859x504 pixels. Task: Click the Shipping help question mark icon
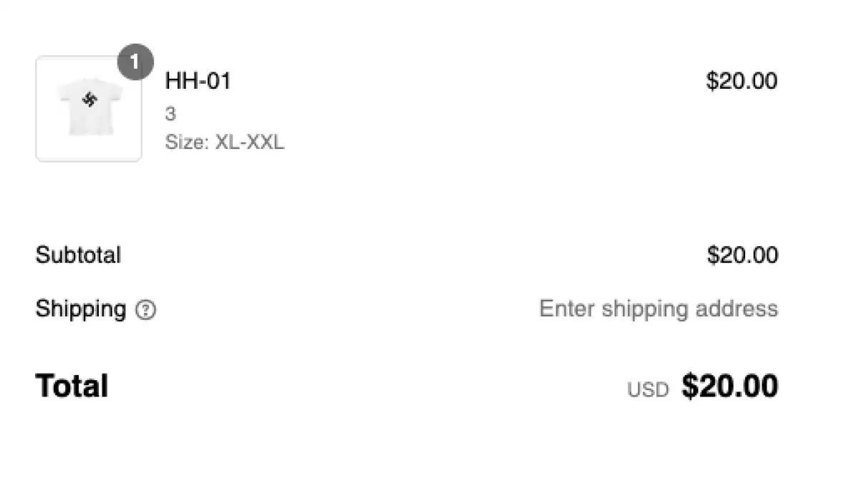[145, 310]
